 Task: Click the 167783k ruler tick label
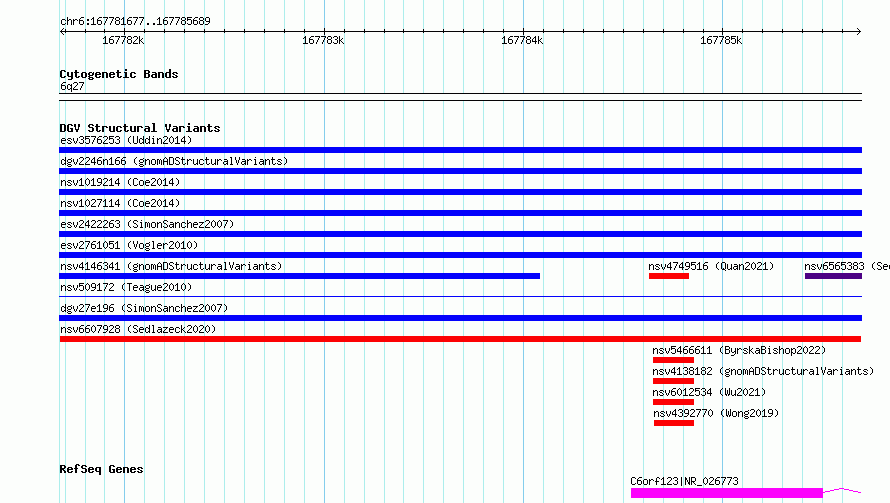tap(323, 41)
